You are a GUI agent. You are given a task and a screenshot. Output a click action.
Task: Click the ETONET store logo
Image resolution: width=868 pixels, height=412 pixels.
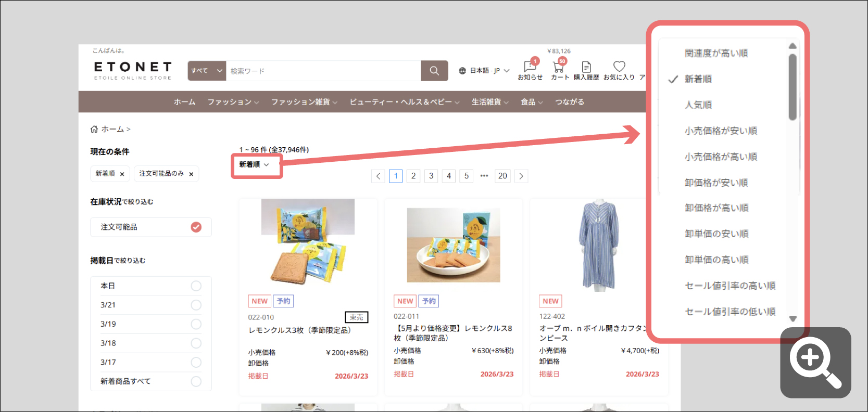point(133,71)
